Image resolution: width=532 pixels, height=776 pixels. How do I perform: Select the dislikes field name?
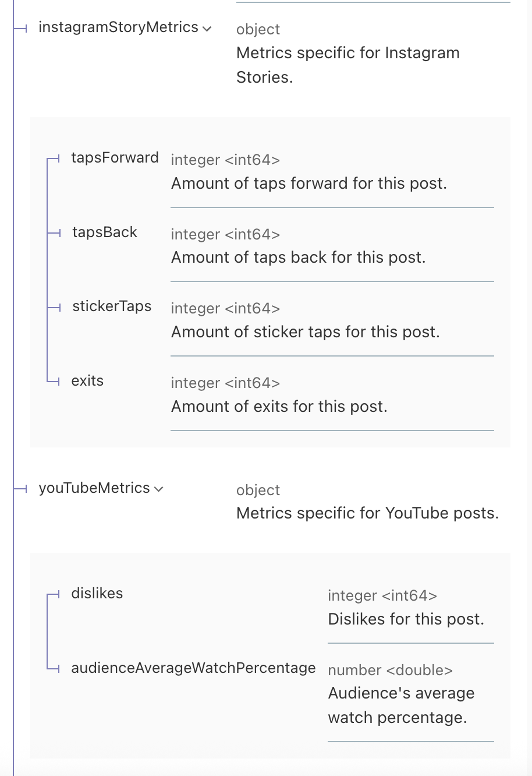97,594
